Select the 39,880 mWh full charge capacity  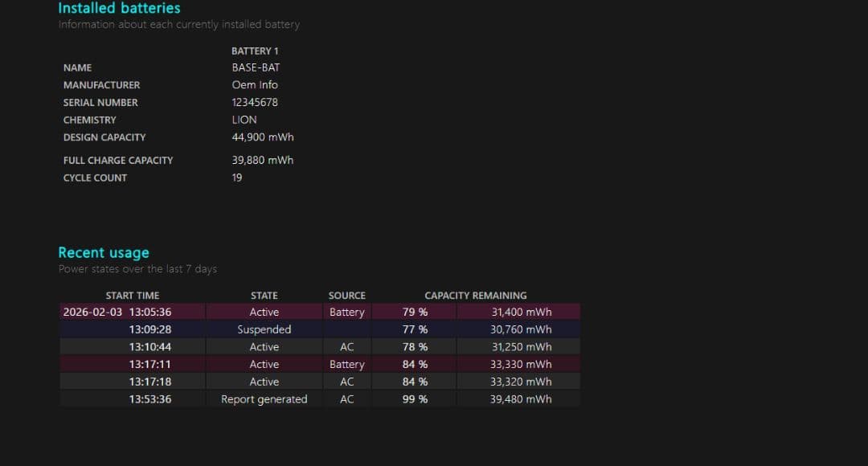pyautogui.click(x=263, y=160)
